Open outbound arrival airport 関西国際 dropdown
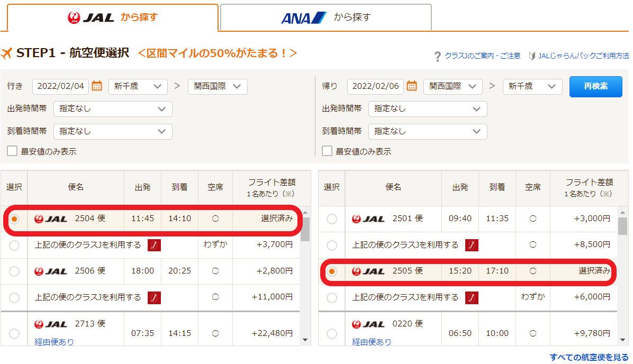Viewport: 633px width, 364px height. tap(218, 86)
